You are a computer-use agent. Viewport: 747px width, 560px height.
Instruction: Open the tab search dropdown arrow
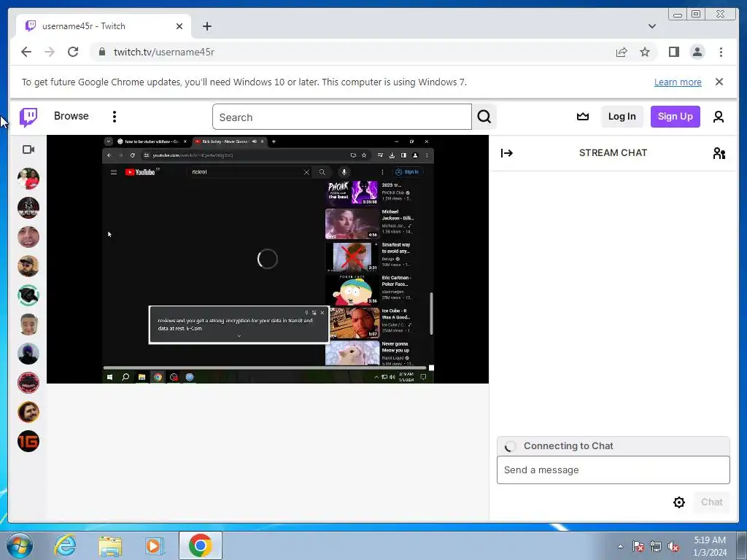pyautogui.click(x=651, y=26)
